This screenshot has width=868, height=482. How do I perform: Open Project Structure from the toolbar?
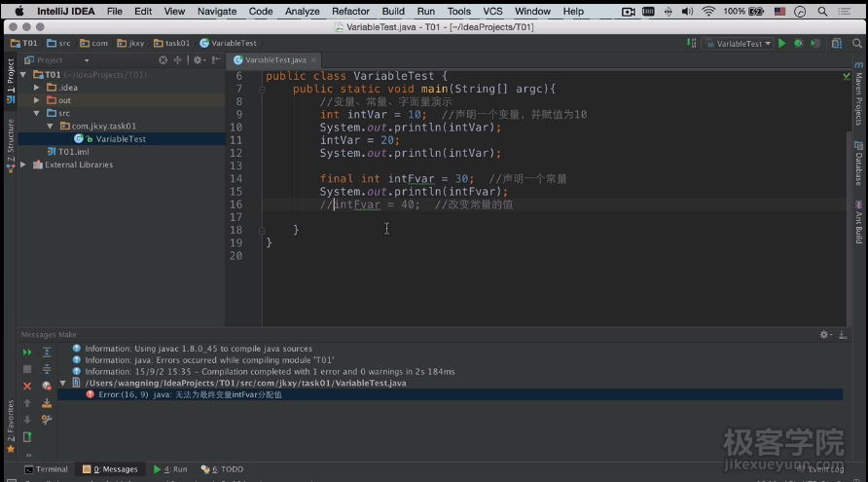(836, 44)
